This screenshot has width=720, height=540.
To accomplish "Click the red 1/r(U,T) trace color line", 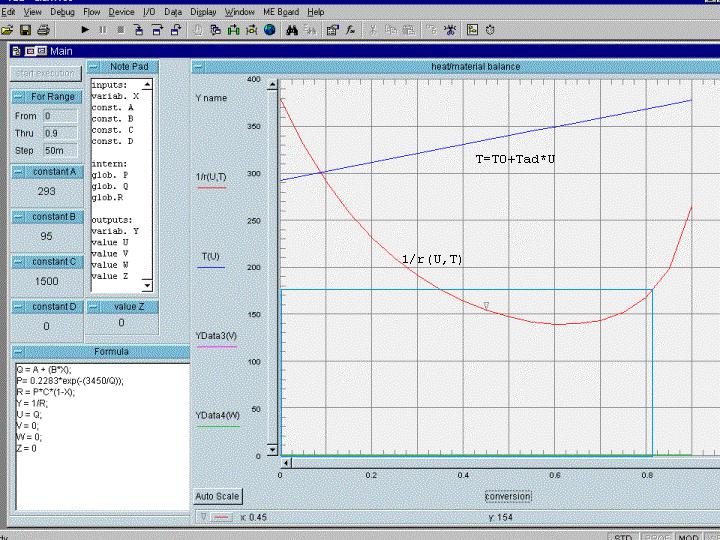I will click(210, 187).
